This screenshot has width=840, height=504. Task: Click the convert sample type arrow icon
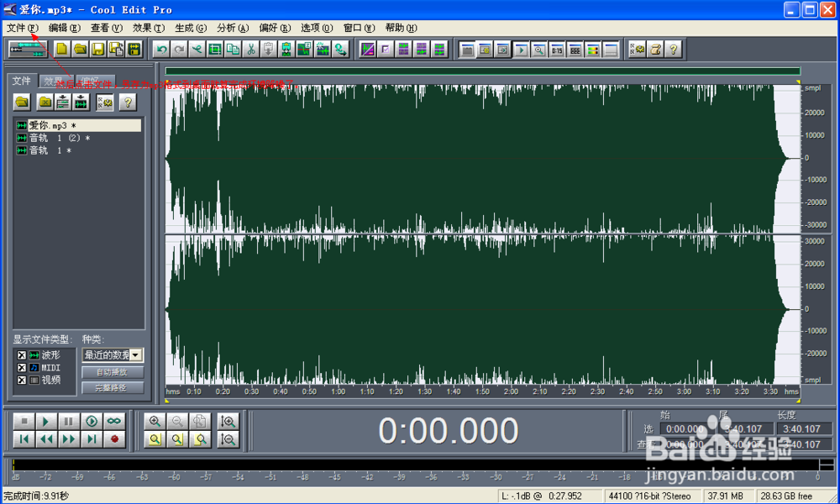point(341,50)
